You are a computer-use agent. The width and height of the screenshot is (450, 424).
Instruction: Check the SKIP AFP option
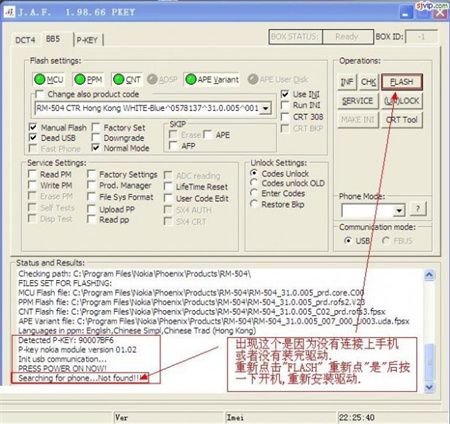click(173, 146)
